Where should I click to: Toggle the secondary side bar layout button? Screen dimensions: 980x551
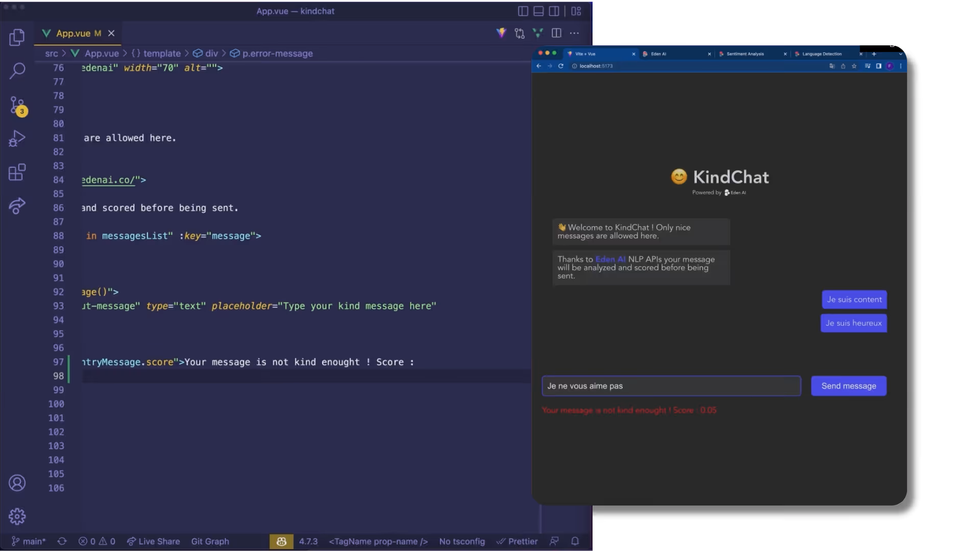[x=554, y=11]
